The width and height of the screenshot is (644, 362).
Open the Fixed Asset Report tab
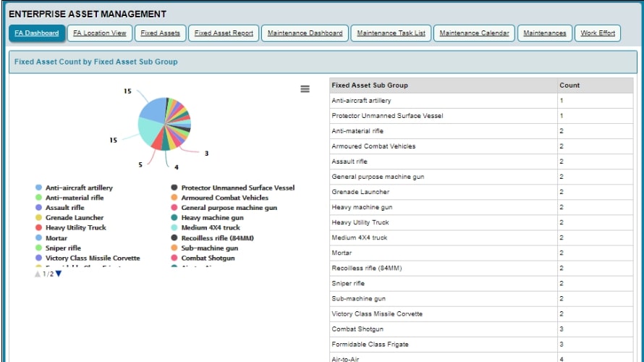point(224,33)
